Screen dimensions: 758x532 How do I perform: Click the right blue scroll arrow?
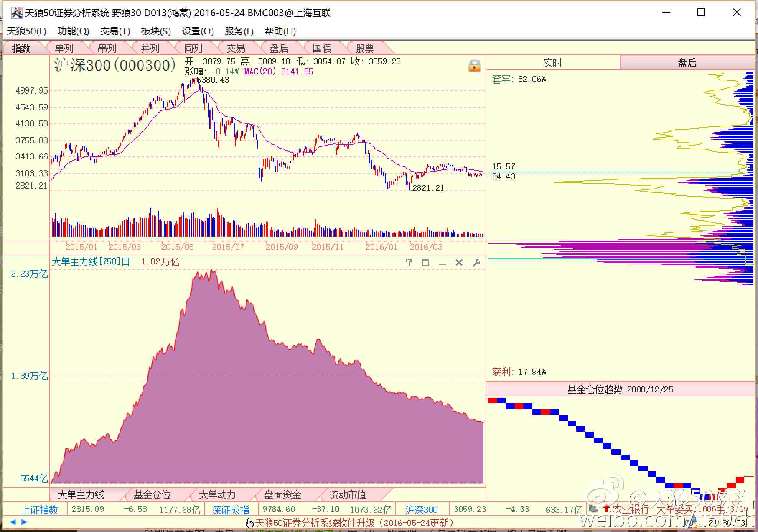pyautogui.click(x=24, y=522)
